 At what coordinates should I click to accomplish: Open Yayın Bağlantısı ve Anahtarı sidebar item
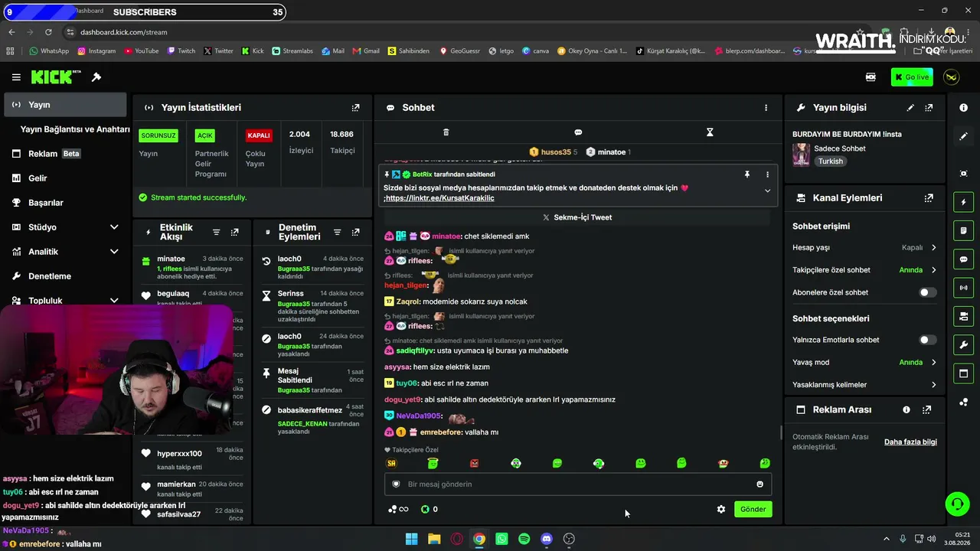coord(75,129)
